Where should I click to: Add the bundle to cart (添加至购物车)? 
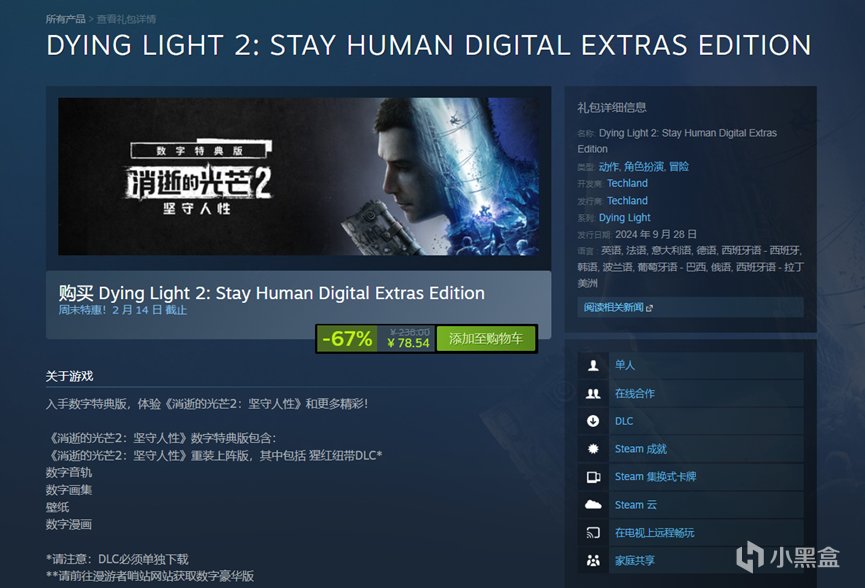pos(485,339)
